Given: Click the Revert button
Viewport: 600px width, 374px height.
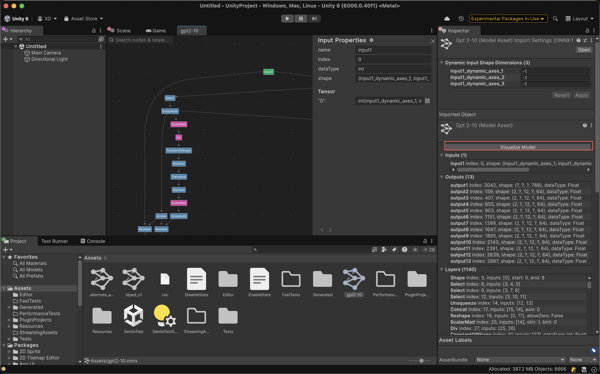Looking at the screenshot, I should [x=561, y=95].
